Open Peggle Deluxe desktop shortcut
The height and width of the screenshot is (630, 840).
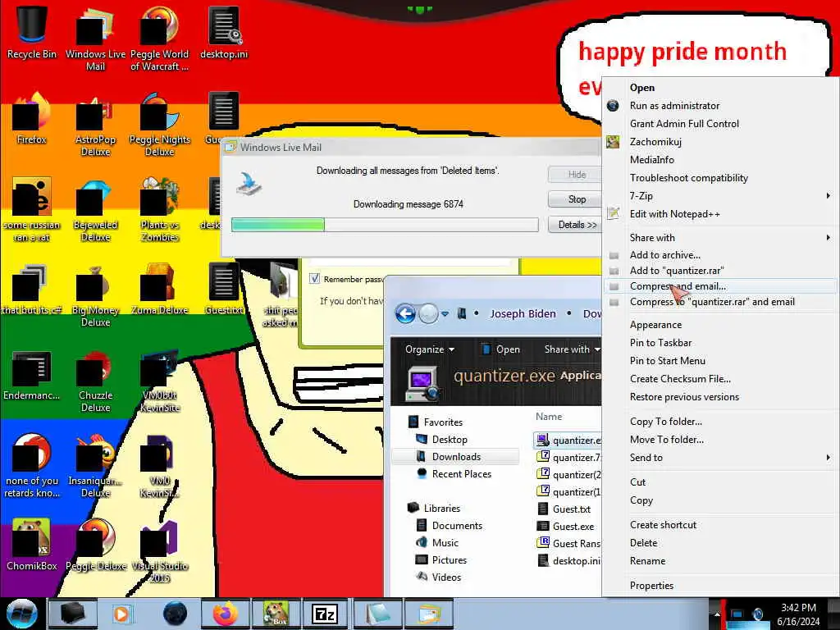[95, 544]
